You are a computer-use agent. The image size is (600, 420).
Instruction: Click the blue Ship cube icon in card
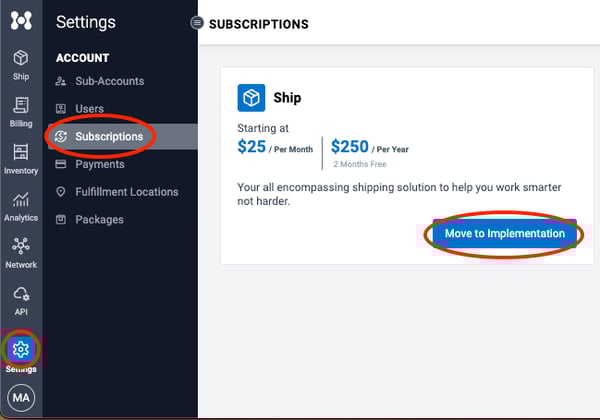(x=250, y=97)
